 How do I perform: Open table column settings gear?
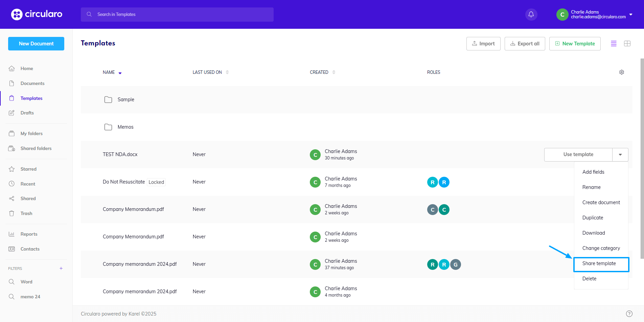[x=622, y=72]
